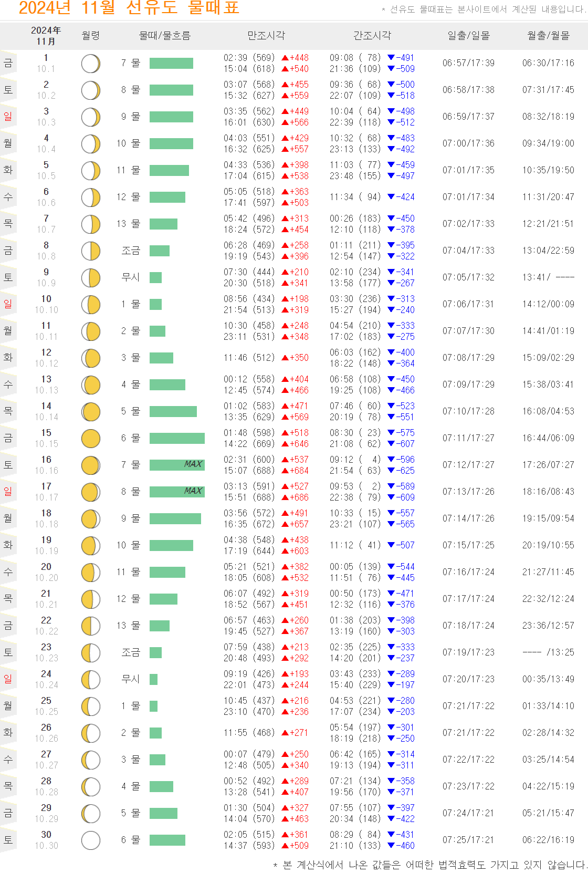Click the low tide entry 11:34 ( 94)

pos(355,197)
